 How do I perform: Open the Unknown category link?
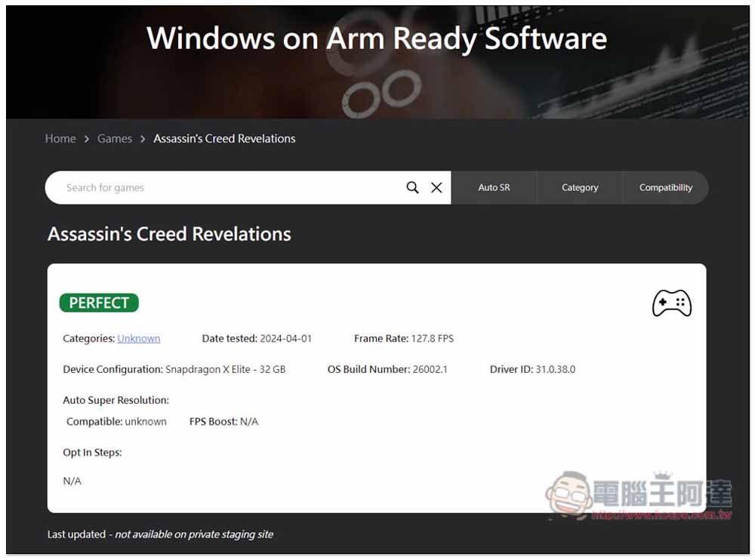(x=138, y=339)
